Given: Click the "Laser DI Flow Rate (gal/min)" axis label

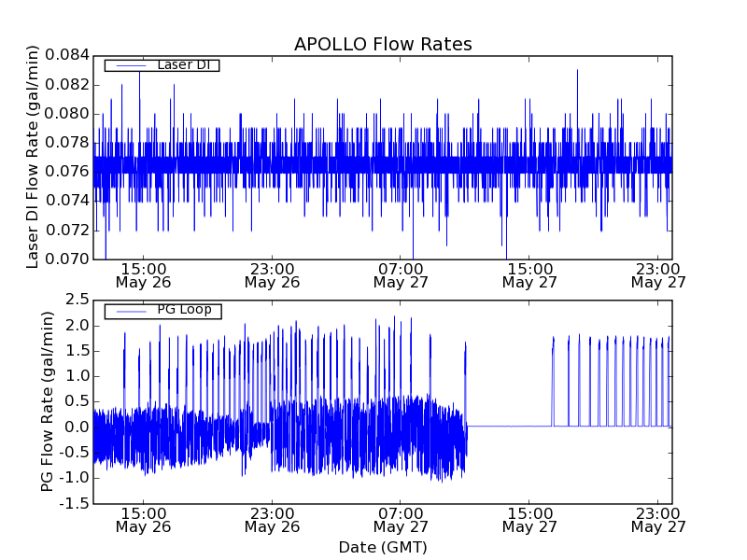Looking at the screenshot, I should tap(33, 157).
